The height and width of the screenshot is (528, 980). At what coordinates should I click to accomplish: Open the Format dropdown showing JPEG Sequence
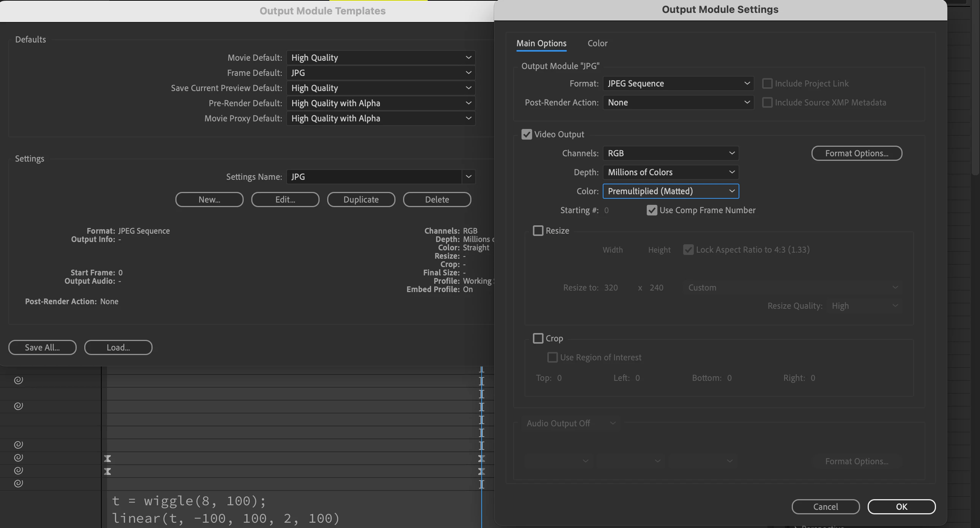(678, 83)
